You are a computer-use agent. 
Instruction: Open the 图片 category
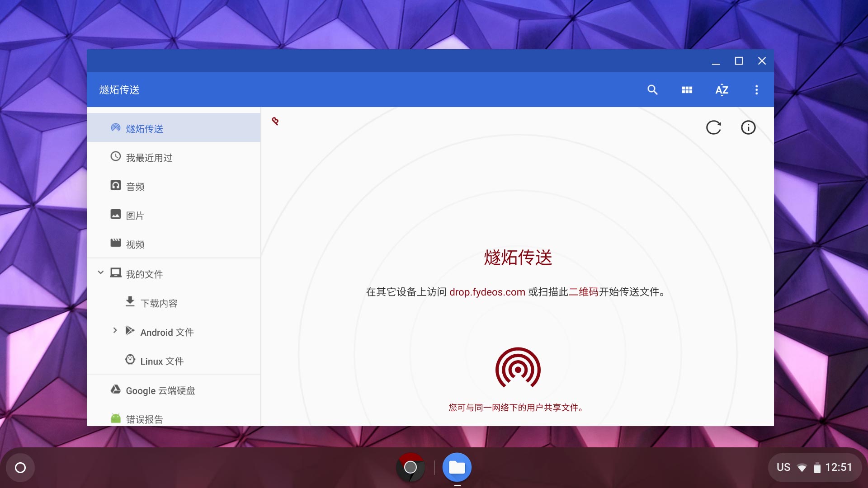(x=135, y=216)
